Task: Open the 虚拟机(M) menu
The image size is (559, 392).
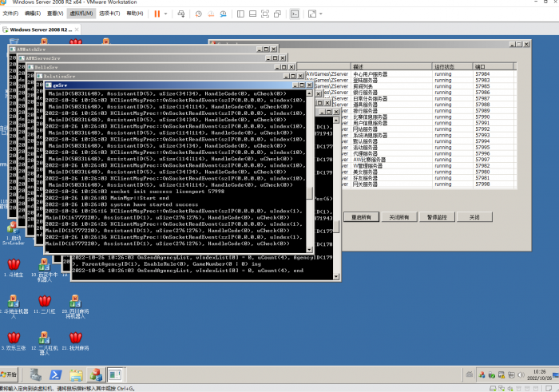Action: click(x=81, y=14)
